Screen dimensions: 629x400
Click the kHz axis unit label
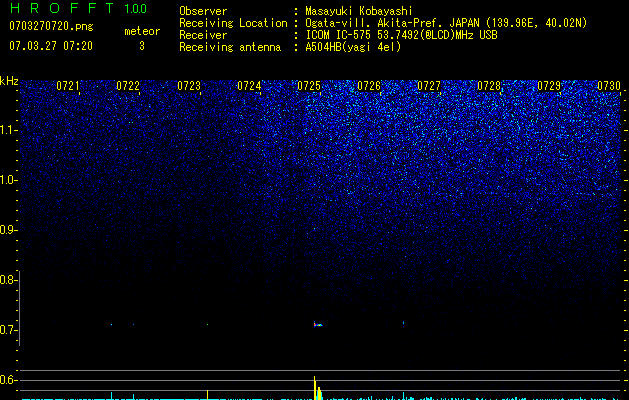click(9, 81)
